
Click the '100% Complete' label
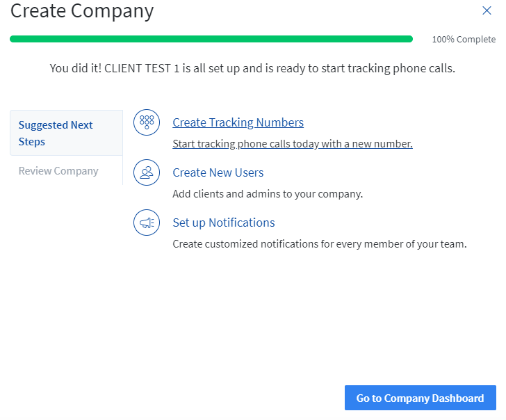click(x=464, y=40)
